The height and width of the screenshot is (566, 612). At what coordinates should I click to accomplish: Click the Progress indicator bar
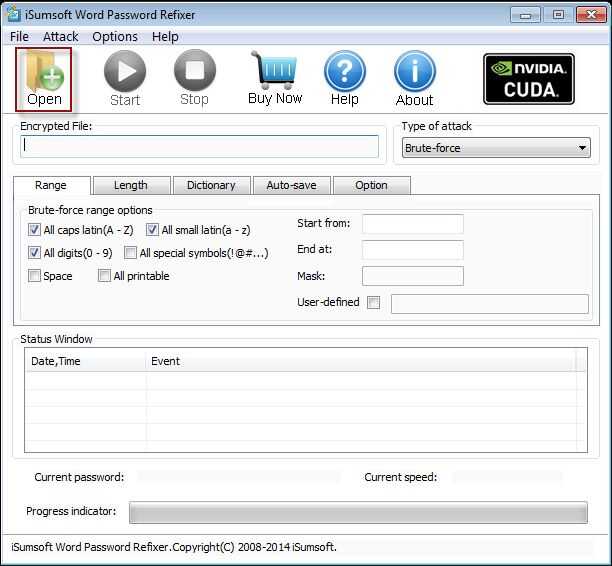tap(358, 512)
